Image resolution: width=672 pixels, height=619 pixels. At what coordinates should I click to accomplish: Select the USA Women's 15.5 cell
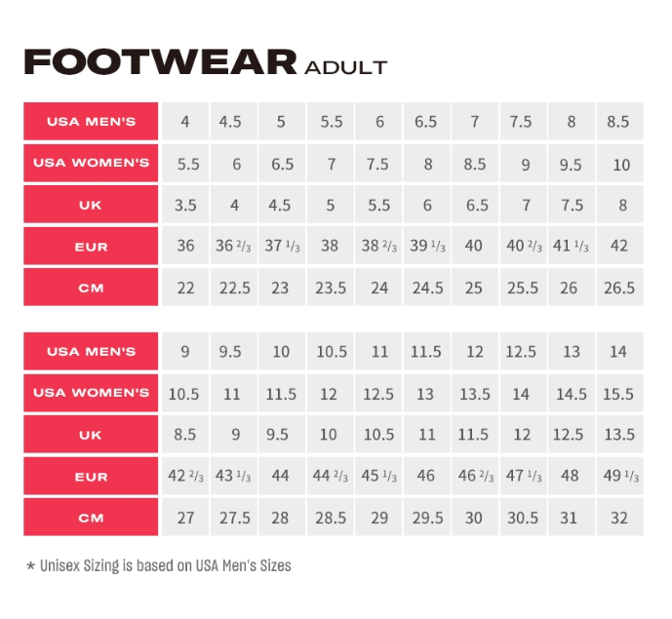(619, 394)
